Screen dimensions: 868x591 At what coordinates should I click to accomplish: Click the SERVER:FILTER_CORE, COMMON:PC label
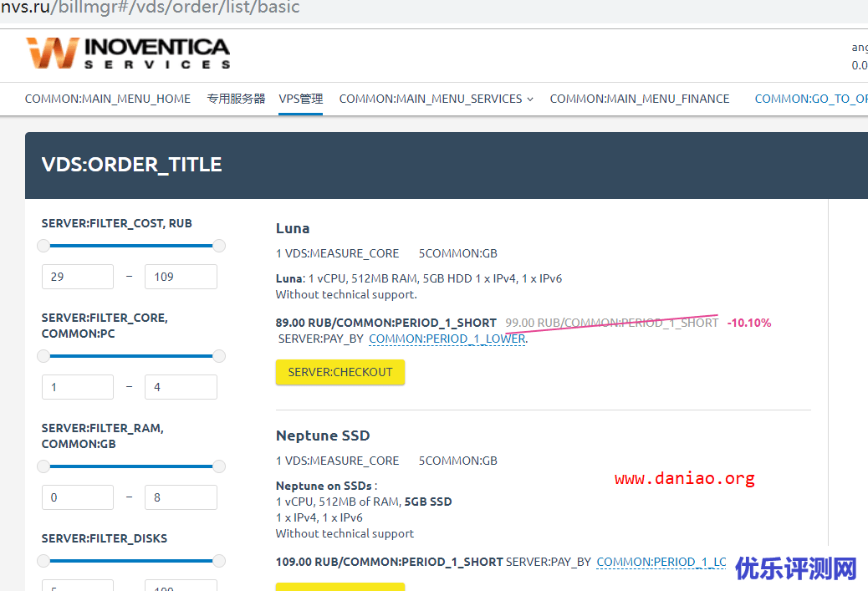click(x=105, y=326)
